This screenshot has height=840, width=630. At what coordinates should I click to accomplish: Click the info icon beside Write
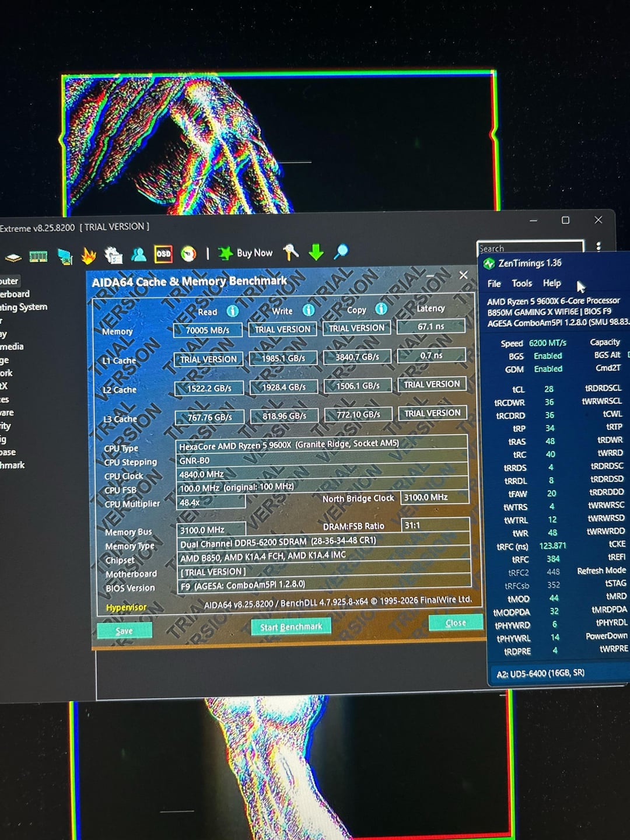308,310
